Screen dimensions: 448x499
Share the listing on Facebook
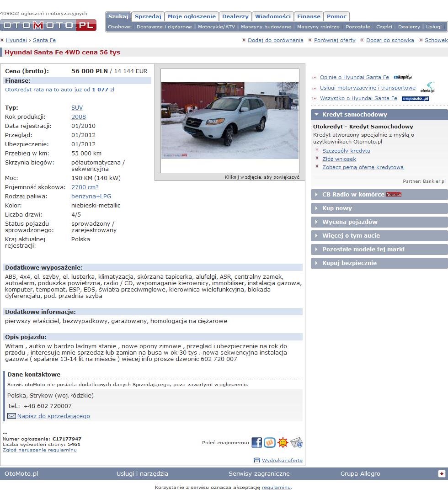pos(256,442)
